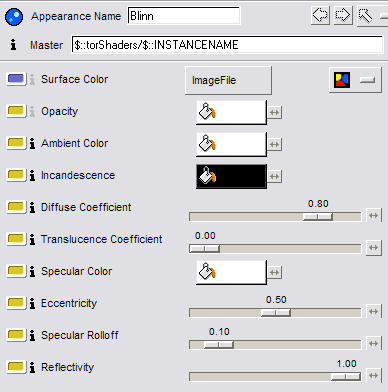Screen dimensions: 388x392
Task: Click the Eccentricity value 0.50
Action: pos(276,300)
